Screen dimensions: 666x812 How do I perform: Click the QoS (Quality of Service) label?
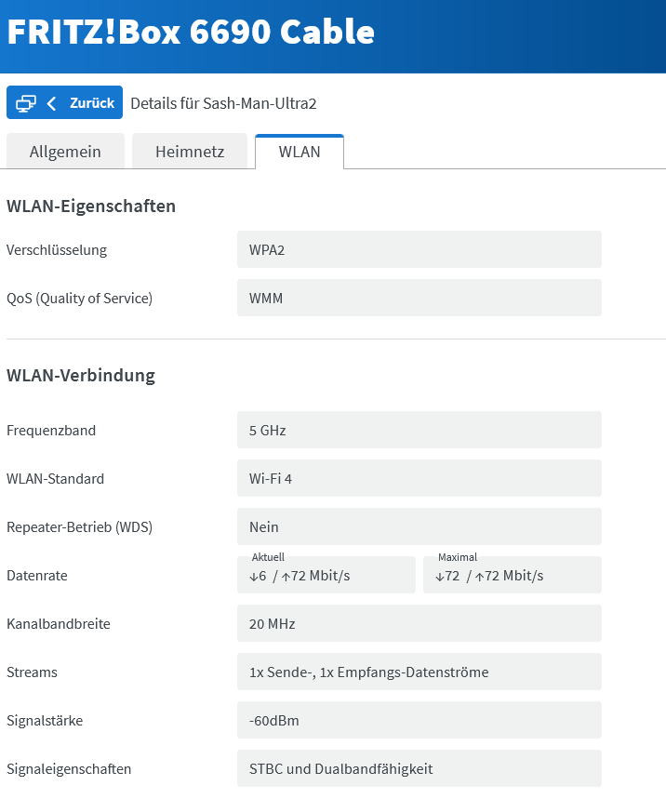click(80, 299)
